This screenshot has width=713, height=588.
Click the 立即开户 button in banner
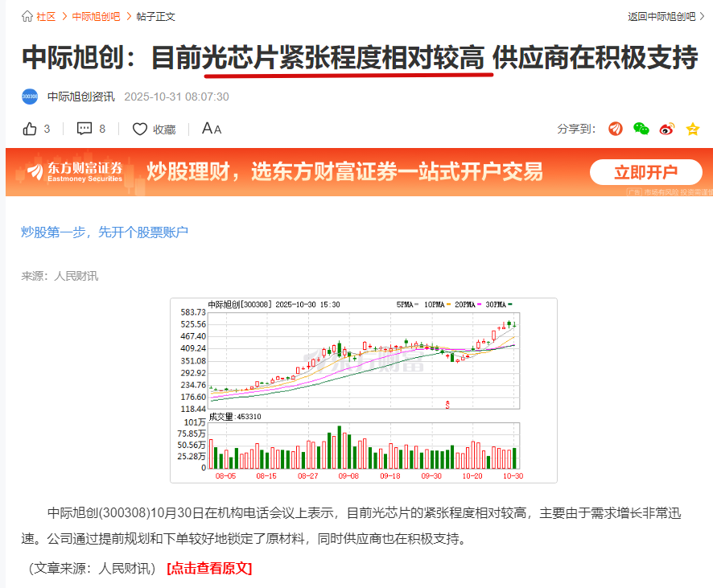click(x=645, y=172)
